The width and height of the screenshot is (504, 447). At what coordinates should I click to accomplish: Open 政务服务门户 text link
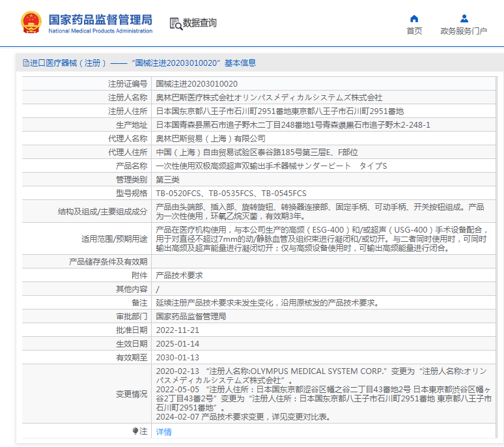tap(464, 31)
